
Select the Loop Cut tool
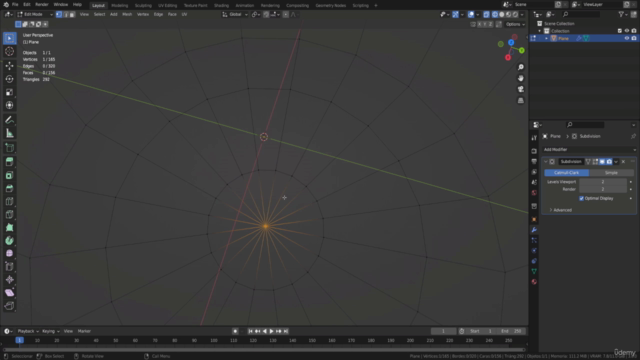click(x=9, y=202)
